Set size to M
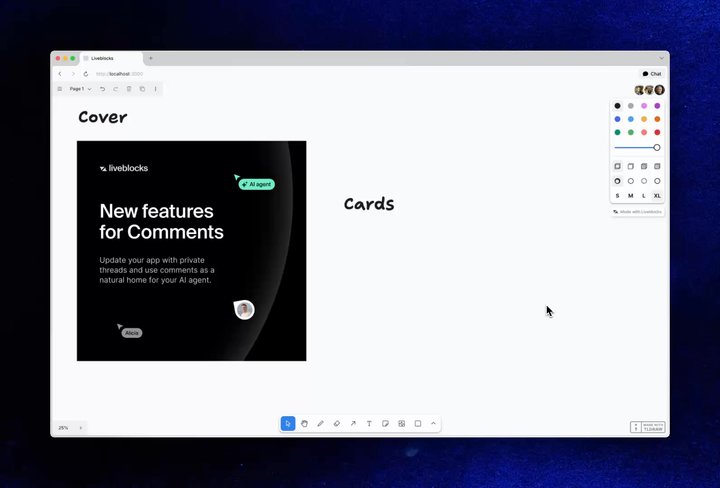 click(631, 196)
